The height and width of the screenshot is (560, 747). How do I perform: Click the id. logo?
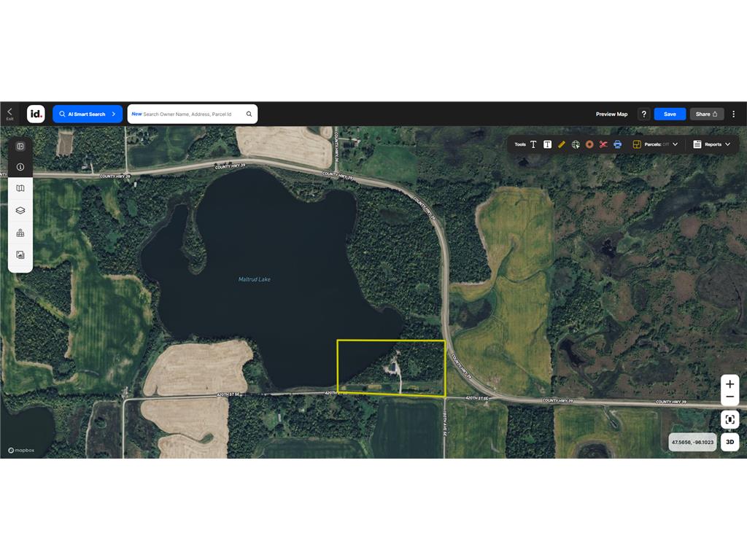tap(36, 114)
